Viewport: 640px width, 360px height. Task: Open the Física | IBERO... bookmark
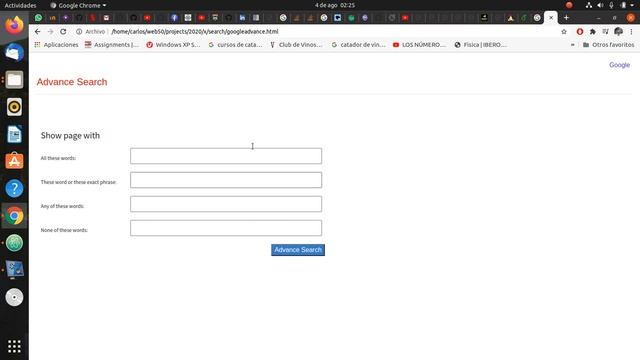(480, 45)
